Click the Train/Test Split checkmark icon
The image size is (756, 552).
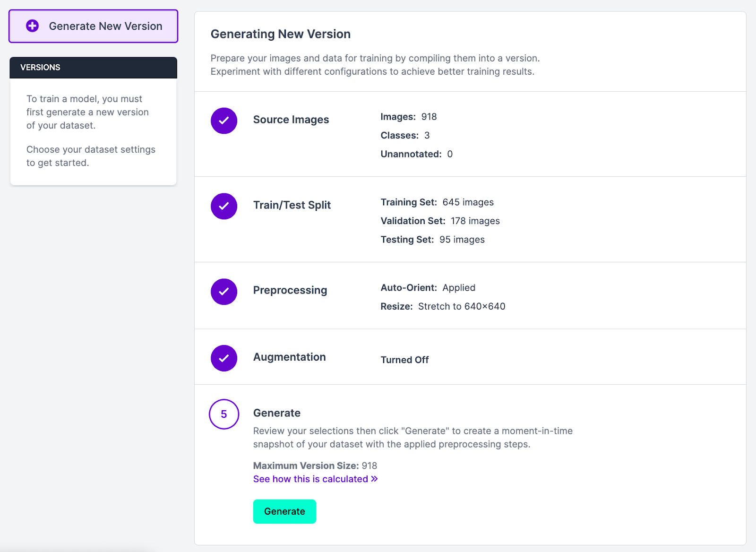[224, 206]
